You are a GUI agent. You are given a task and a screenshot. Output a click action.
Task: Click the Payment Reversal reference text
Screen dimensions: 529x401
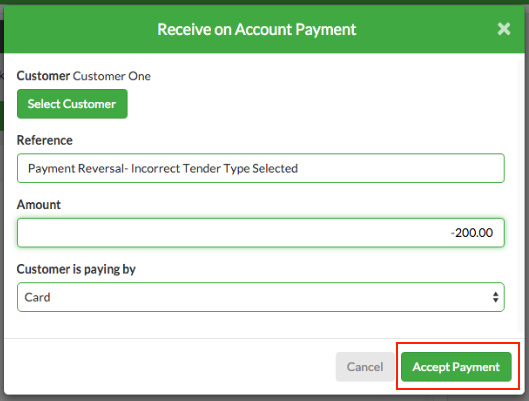[163, 168]
